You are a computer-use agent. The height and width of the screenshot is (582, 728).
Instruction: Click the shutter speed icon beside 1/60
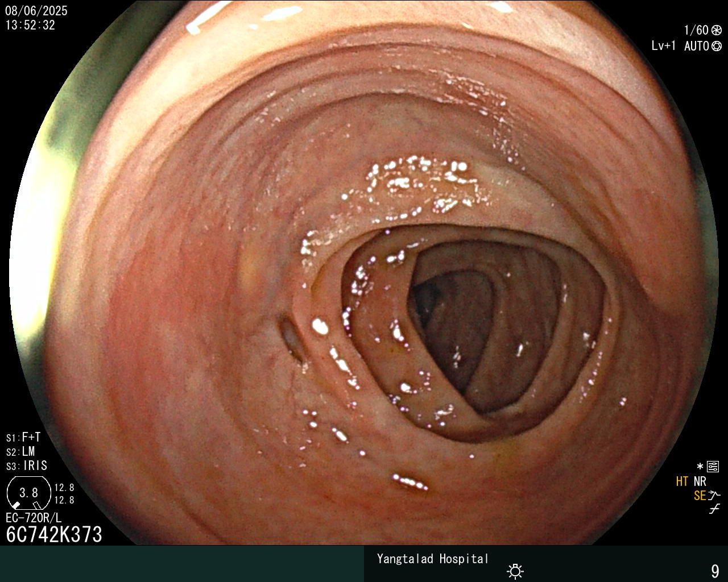pyautogui.click(x=717, y=30)
